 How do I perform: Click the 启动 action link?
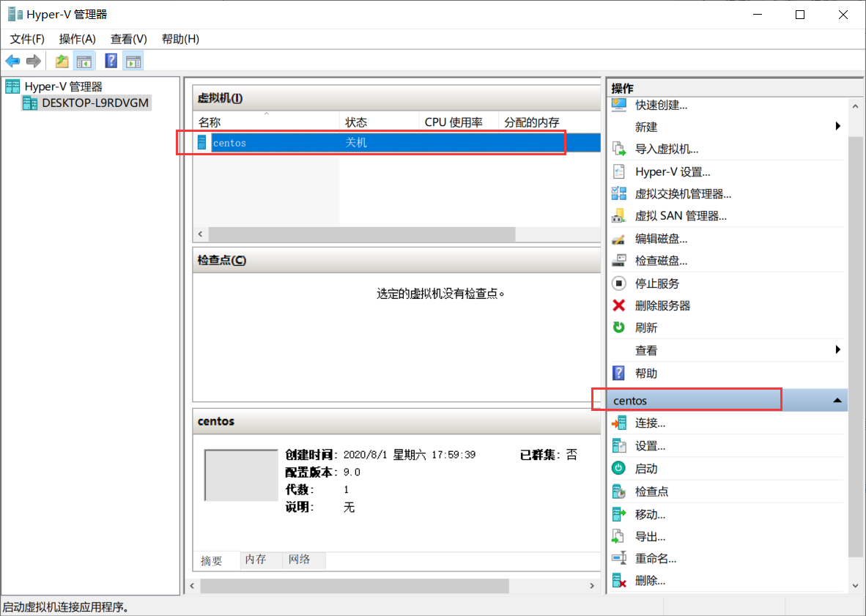(646, 469)
